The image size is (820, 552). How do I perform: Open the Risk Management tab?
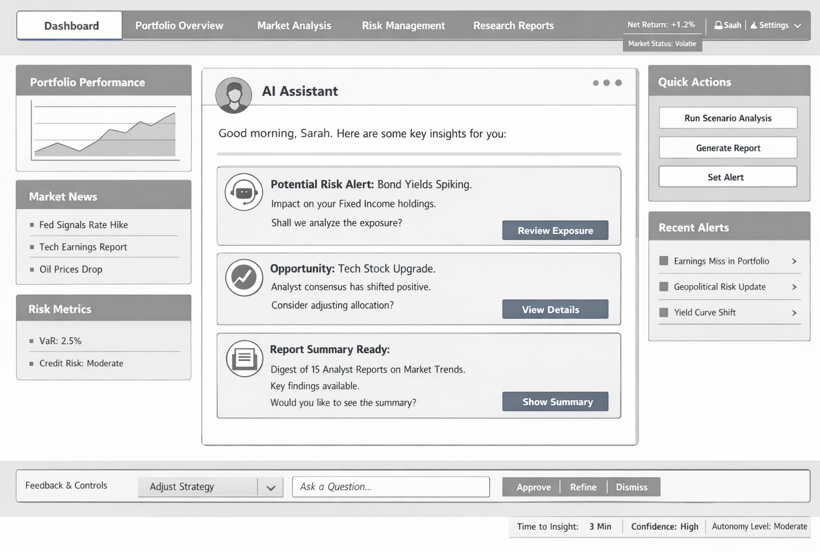403,26
